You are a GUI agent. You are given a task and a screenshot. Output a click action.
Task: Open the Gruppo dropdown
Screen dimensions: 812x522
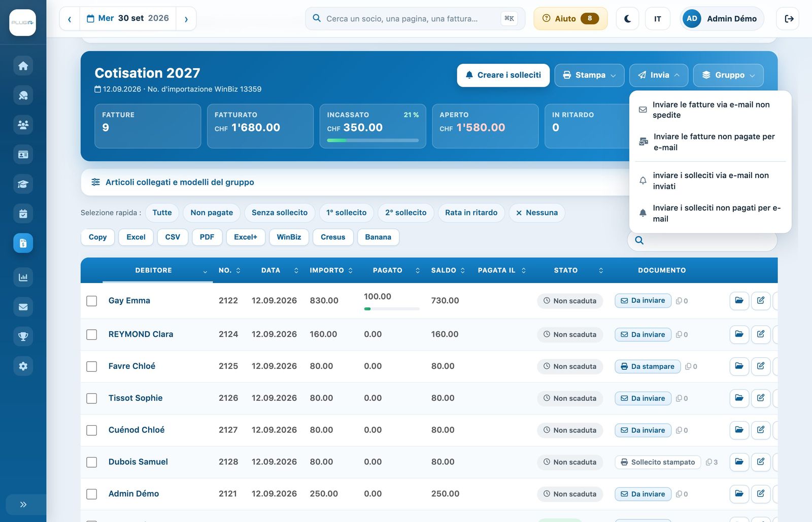728,75
